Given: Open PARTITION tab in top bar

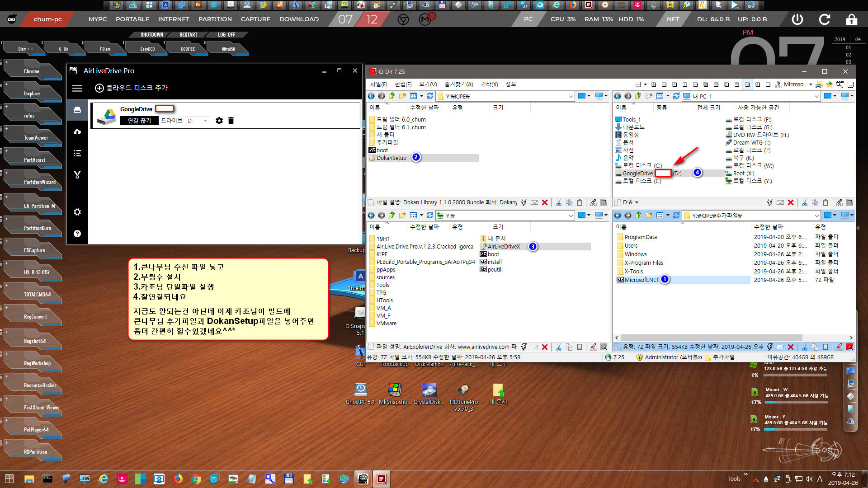Looking at the screenshot, I should [215, 19].
